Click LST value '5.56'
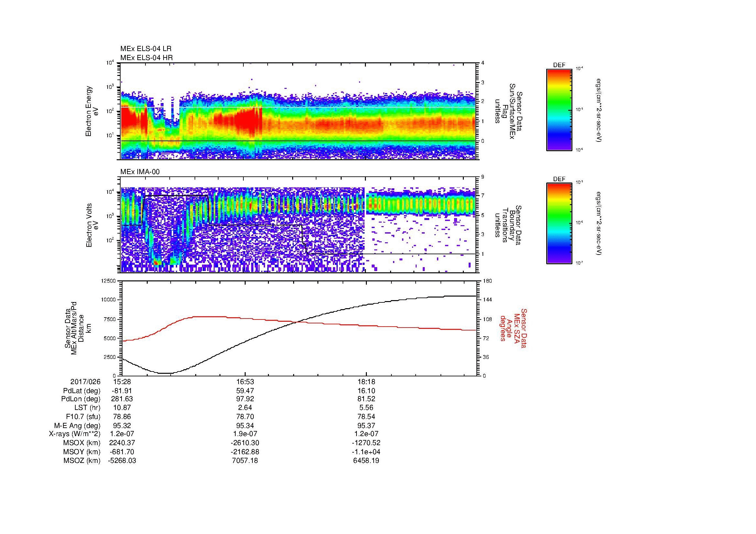 tap(366, 408)
